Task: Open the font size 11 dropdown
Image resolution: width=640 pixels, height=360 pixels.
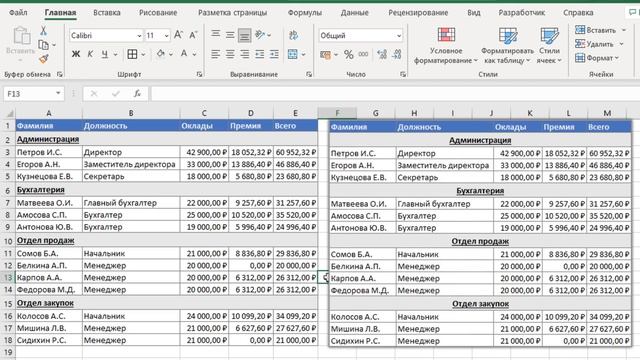Action: tap(166, 36)
